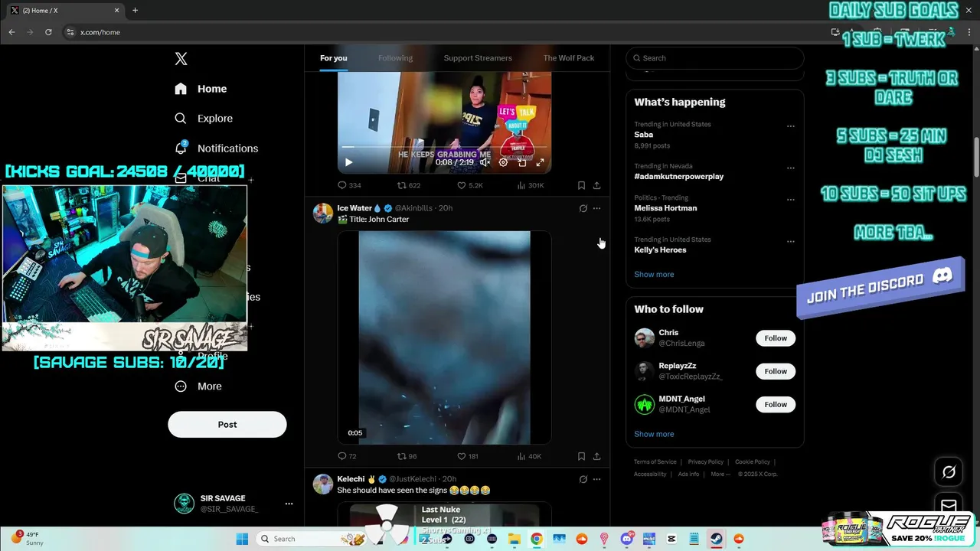Click the X logo in sidebar
980x551 pixels.
pos(181,59)
